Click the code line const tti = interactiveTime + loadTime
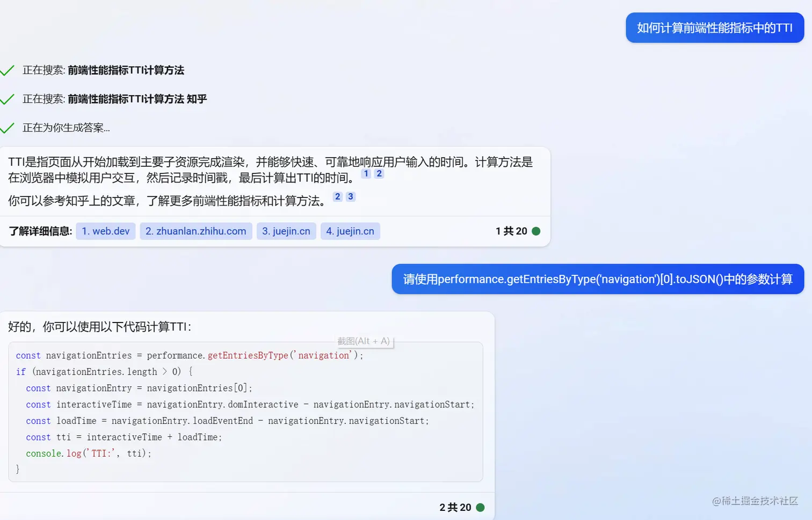 [124, 437]
